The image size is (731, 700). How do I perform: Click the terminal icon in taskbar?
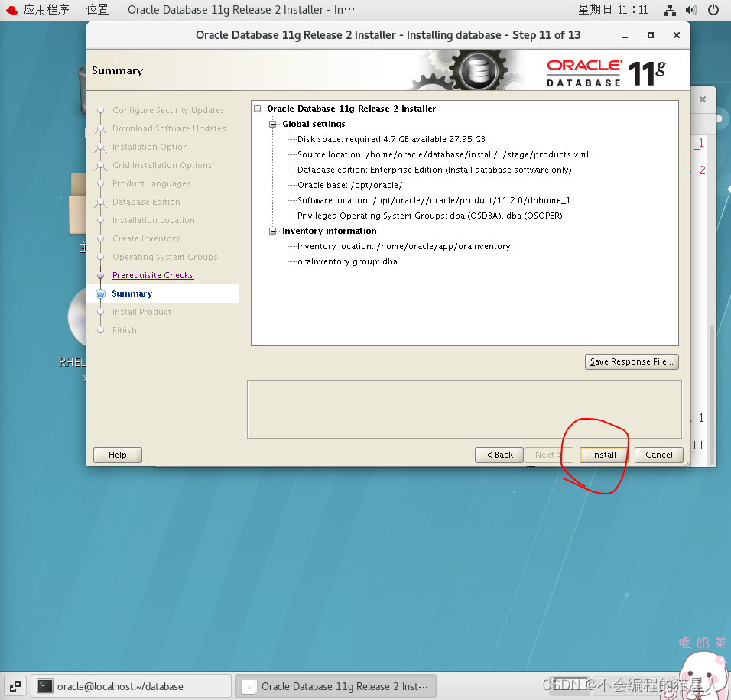(45, 686)
